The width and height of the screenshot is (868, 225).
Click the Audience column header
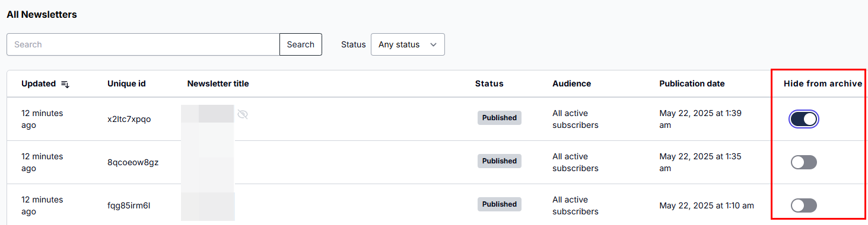pos(571,83)
